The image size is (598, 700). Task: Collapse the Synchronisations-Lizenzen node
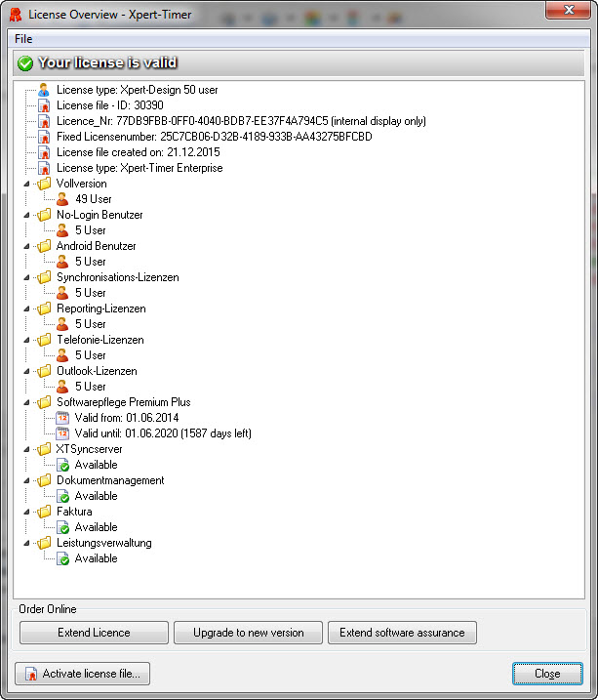26,277
